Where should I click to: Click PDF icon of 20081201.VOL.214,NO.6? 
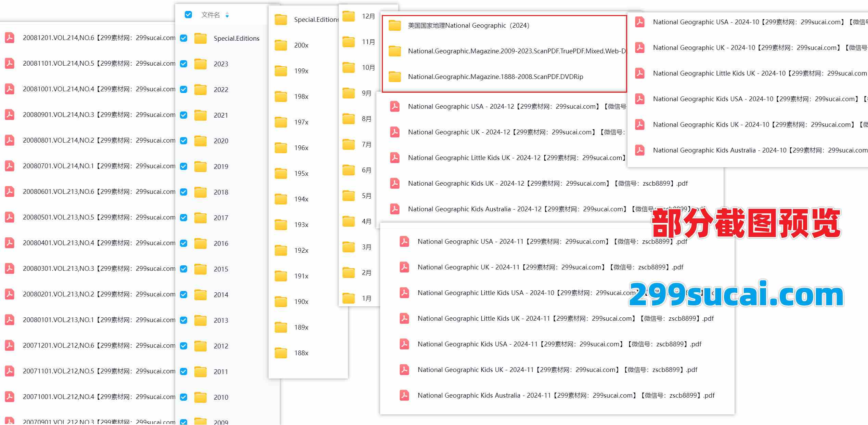[10, 37]
